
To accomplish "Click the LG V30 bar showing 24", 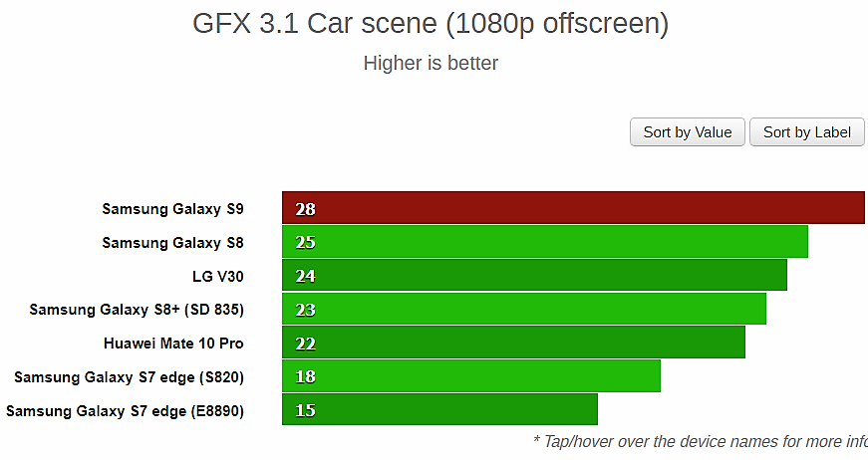I will pos(534,276).
